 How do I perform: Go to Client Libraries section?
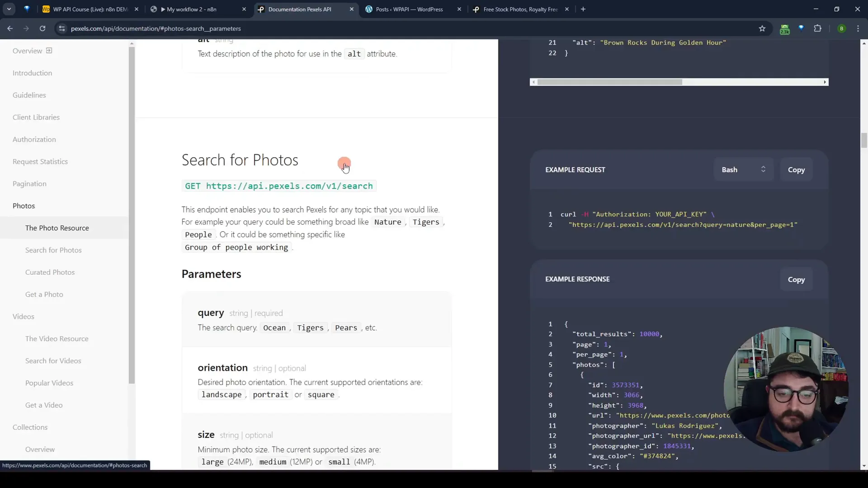click(x=36, y=117)
